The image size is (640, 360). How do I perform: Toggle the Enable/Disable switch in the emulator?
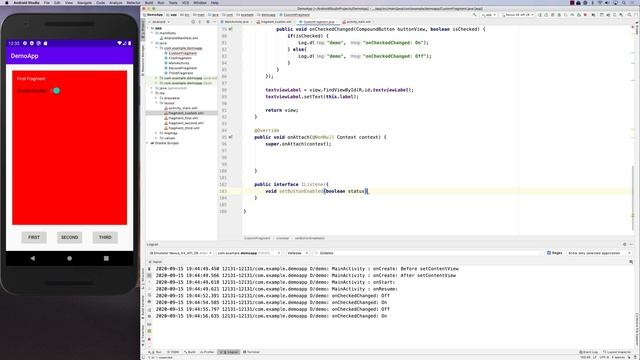pos(56,91)
